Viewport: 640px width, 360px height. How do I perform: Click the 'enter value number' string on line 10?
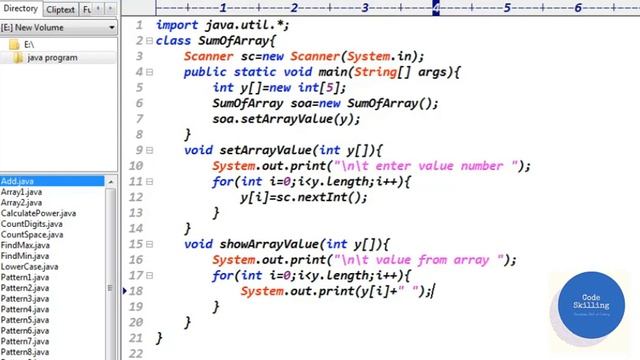[426, 166]
